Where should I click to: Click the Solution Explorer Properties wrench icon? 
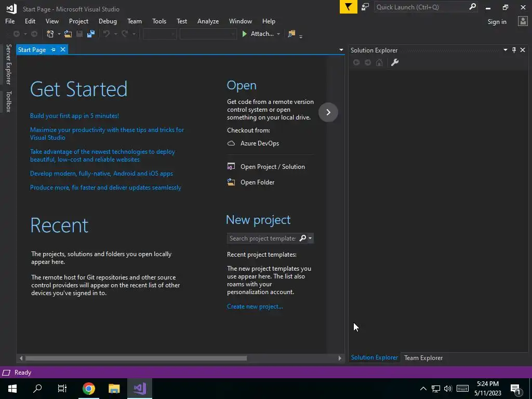click(395, 62)
